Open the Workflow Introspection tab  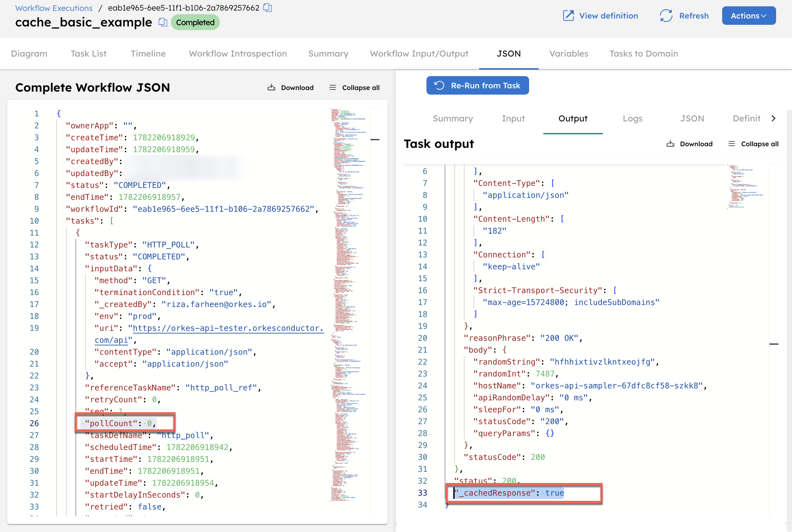click(238, 54)
